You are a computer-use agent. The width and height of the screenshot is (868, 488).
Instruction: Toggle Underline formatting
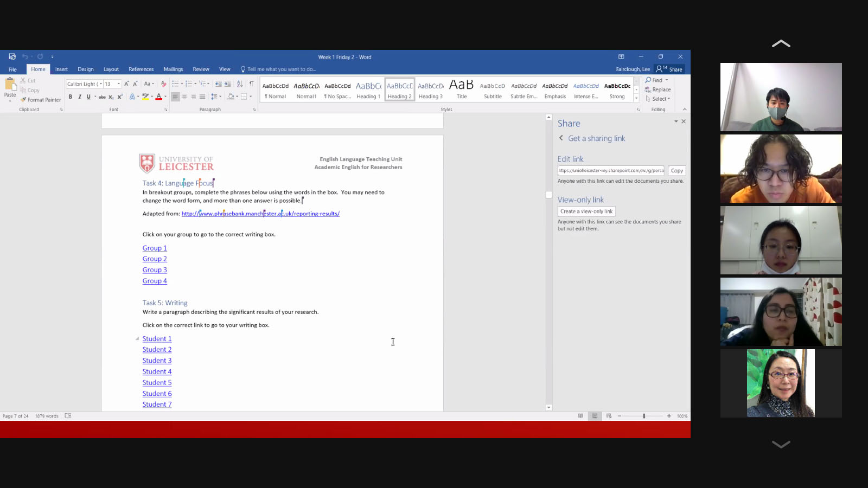[88, 97]
